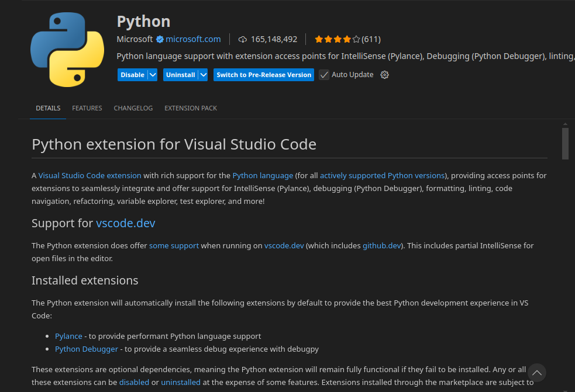Image resolution: width=575 pixels, height=392 pixels.
Task: Click the Disable button
Action: (x=132, y=75)
